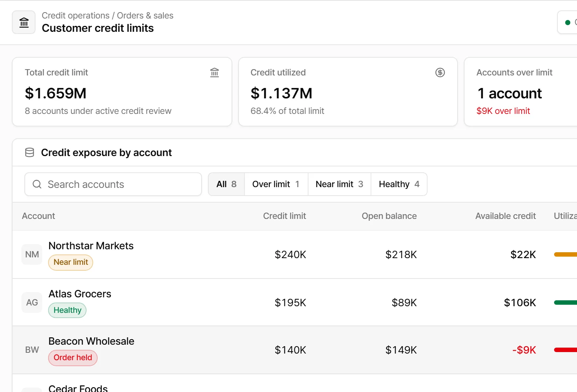Click the Credit limit column header
The height and width of the screenshot is (392, 577).
[284, 216]
